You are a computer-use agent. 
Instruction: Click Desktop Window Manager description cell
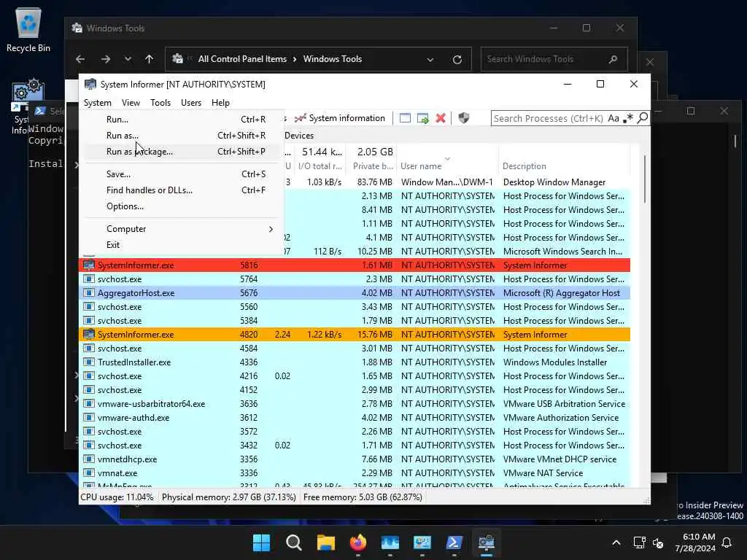pos(554,182)
